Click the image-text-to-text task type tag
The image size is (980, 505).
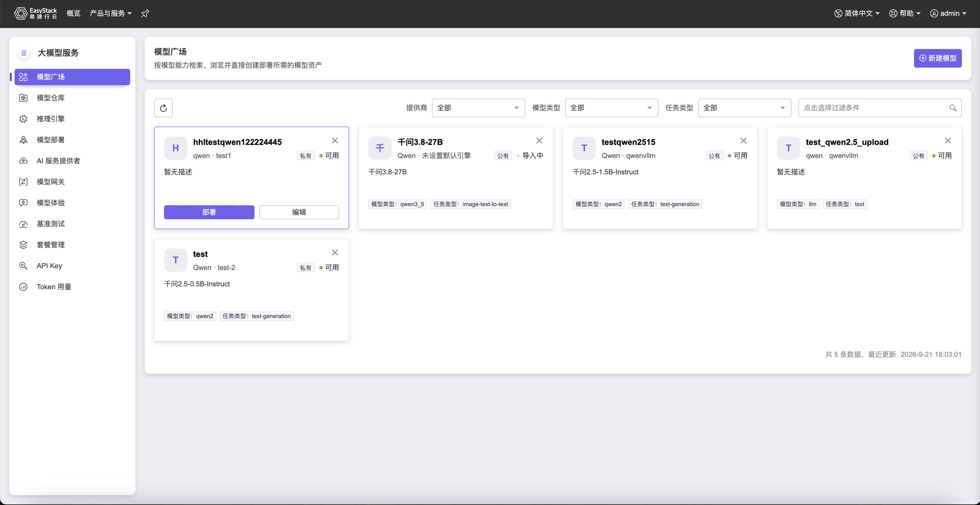470,204
